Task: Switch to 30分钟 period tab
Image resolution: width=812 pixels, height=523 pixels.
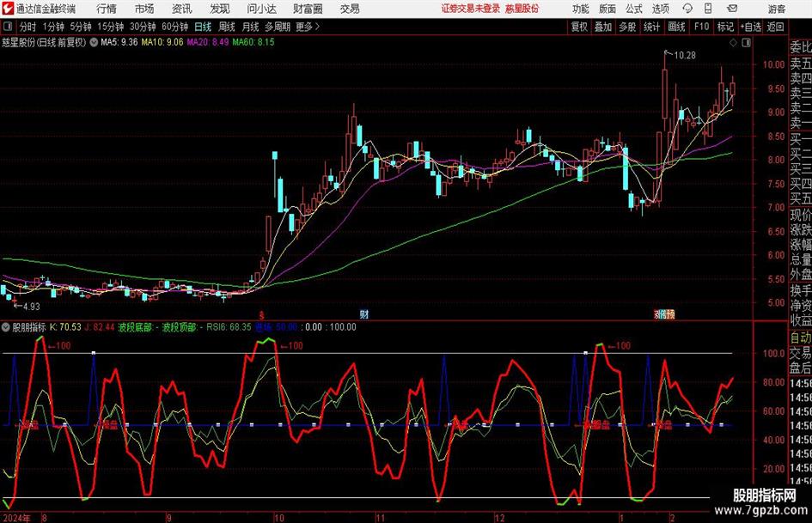Action: [143, 27]
